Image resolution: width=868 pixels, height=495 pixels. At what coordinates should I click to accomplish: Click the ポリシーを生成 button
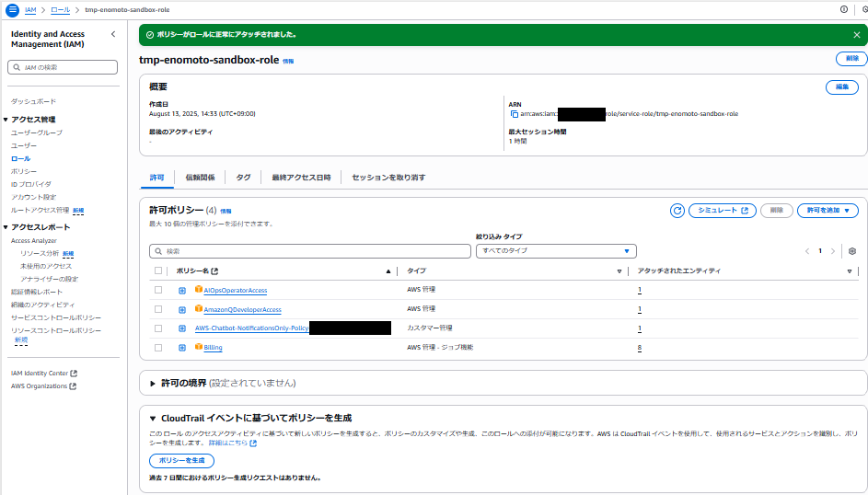(181, 461)
